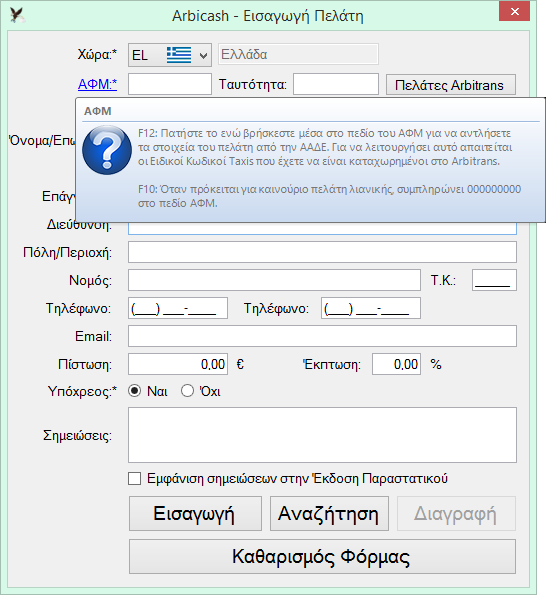Click the Ελλάδα country name field
This screenshot has height=595, width=546.
coord(298,54)
